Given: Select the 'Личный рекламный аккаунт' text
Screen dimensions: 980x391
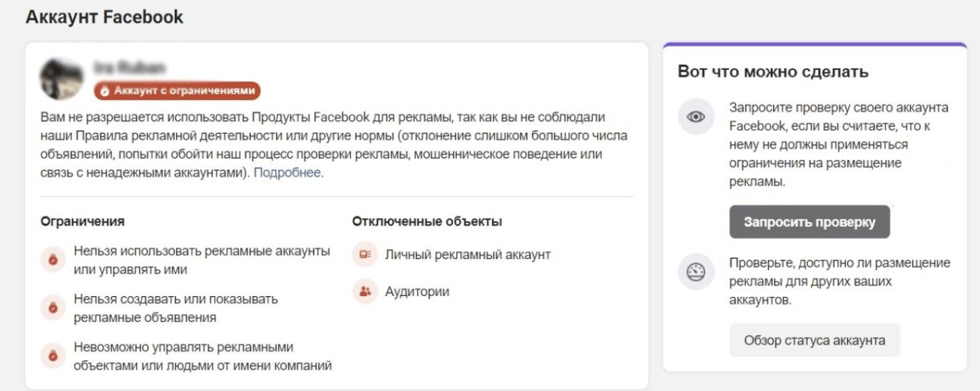Looking at the screenshot, I should [468, 255].
